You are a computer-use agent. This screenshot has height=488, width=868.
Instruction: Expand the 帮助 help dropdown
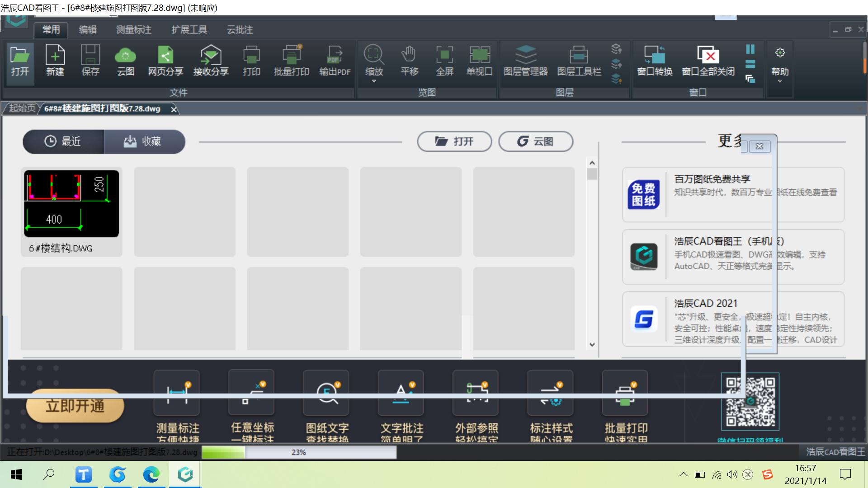coord(780,81)
